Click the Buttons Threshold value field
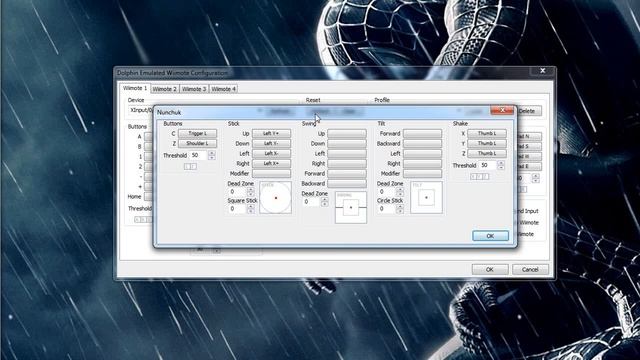The image size is (640, 360). 199,156
